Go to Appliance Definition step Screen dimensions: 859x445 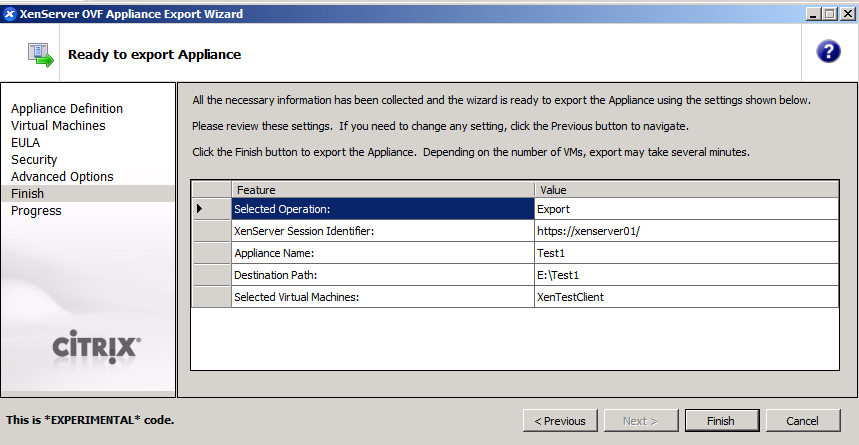coord(67,109)
